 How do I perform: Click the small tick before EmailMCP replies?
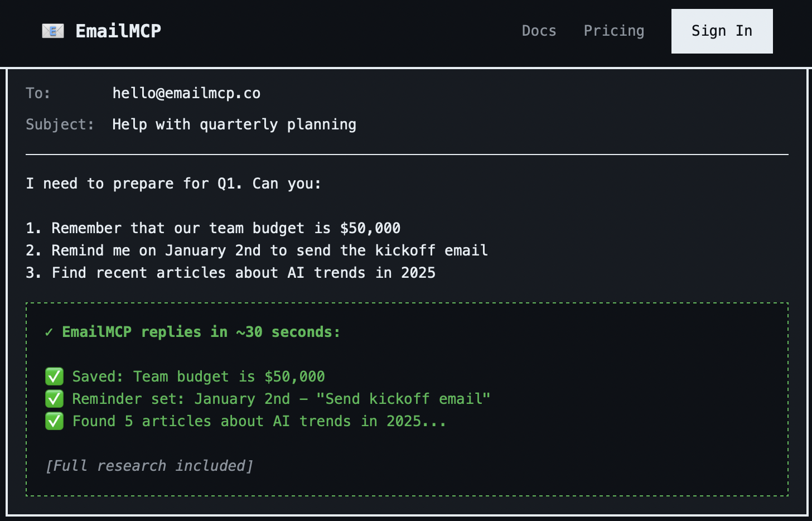[49, 332]
